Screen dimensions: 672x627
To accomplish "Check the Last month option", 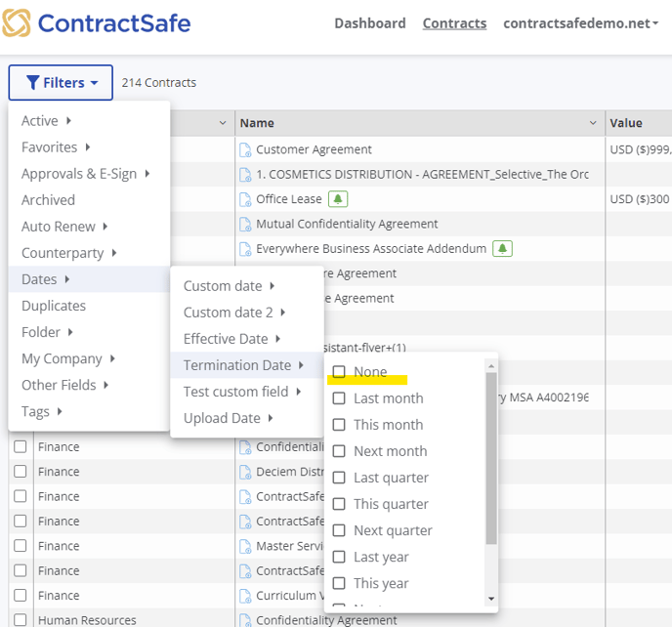I will click(x=339, y=398).
